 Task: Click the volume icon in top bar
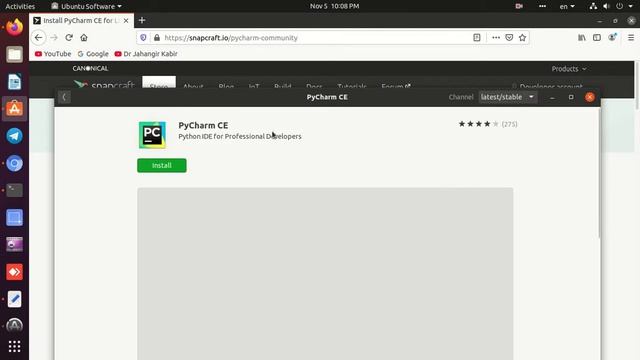point(607,6)
